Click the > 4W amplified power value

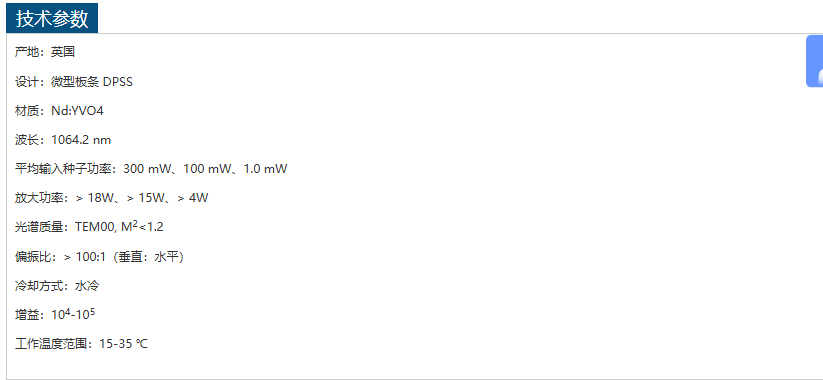193,198
